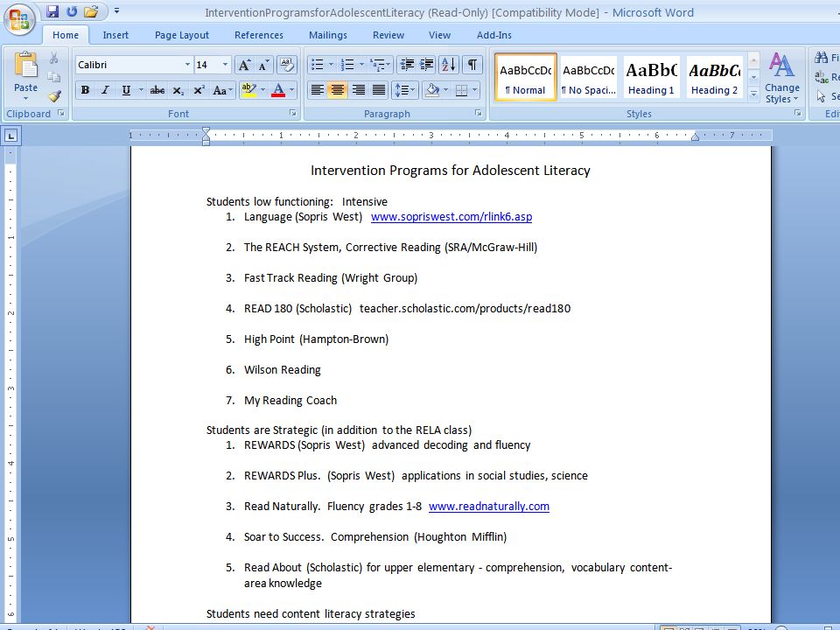This screenshot has height=630, width=840.
Task: Open font size 14 dropdown
Action: coord(225,65)
